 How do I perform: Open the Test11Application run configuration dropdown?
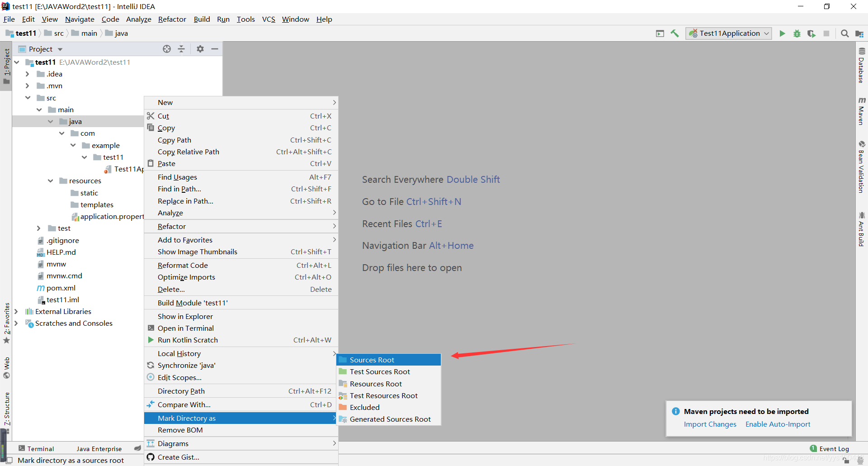pyautogui.click(x=729, y=33)
